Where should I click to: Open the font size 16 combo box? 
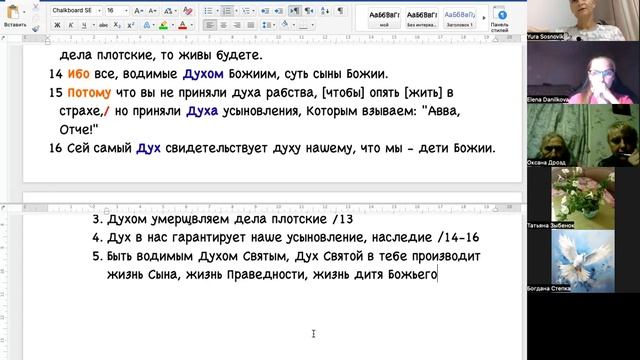(x=117, y=10)
